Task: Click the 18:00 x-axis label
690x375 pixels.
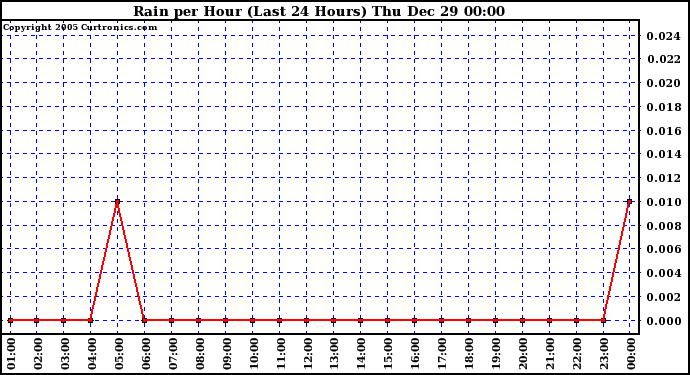Action: point(469,354)
